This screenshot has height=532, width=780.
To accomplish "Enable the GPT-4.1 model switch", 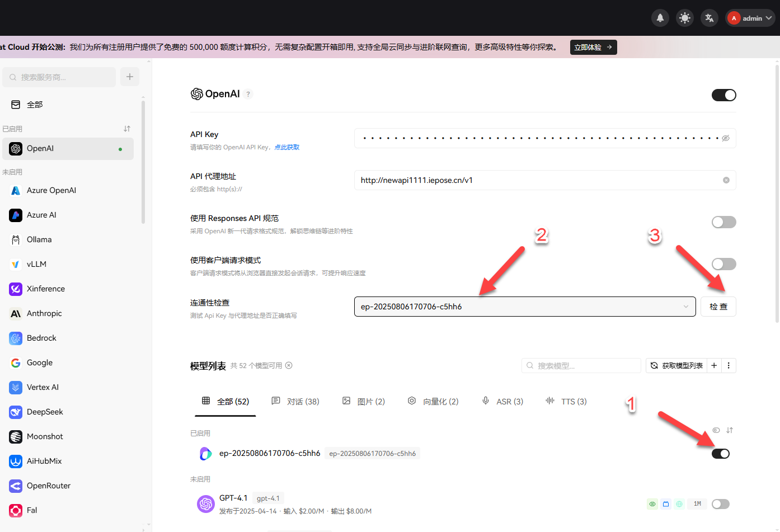I will [720, 504].
